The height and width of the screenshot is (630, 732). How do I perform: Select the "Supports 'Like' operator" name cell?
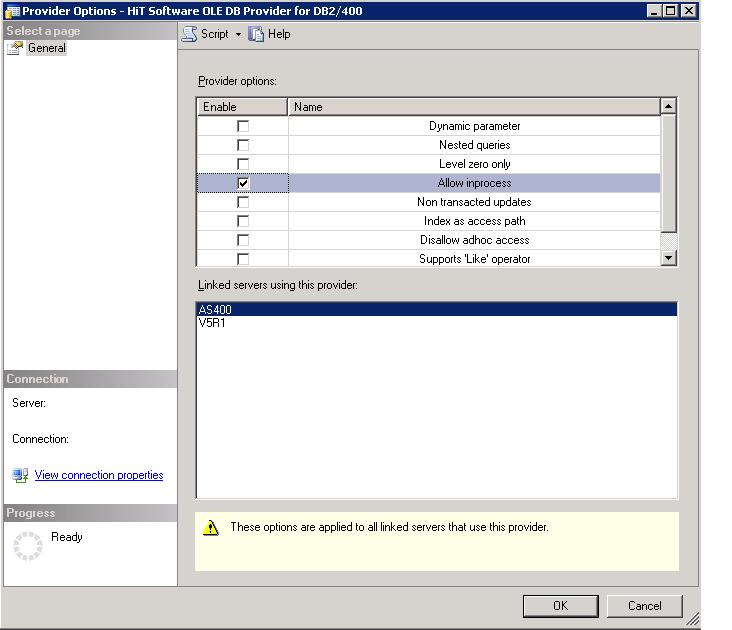pos(474,259)
